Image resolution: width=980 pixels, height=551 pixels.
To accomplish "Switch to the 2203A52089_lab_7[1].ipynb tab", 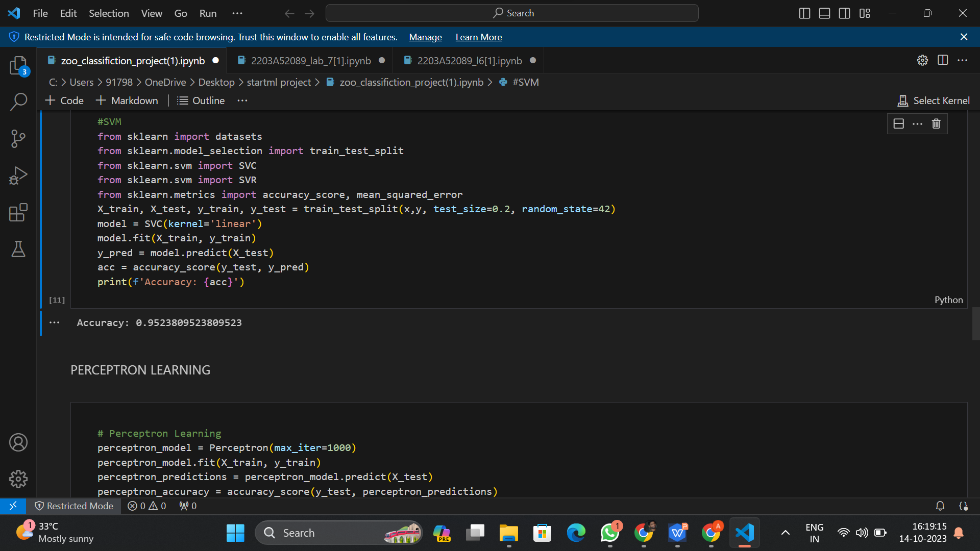I will [x=310, y=61].
